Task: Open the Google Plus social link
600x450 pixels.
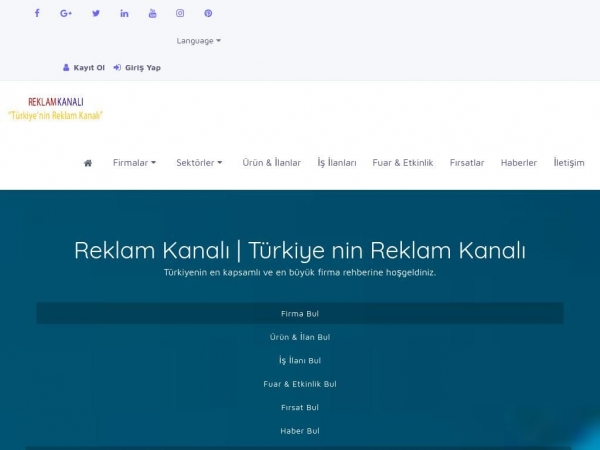Action: point(66,13)
